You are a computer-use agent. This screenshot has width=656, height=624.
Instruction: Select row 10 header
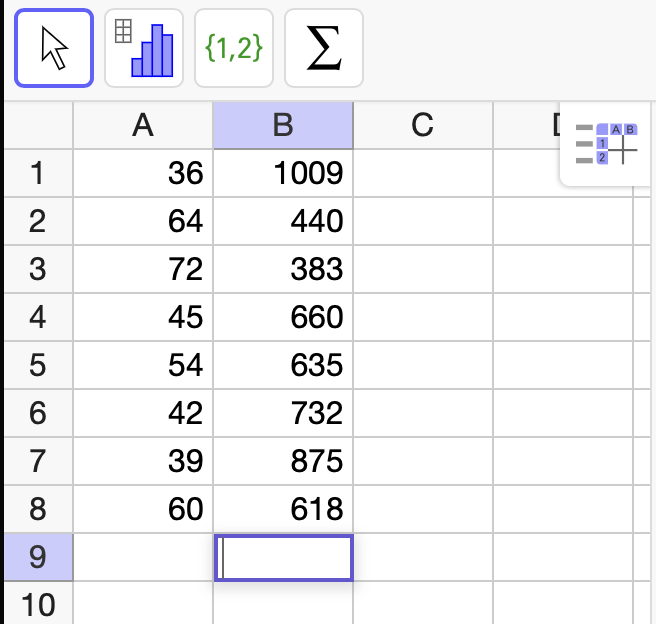(x=37, y=604)
